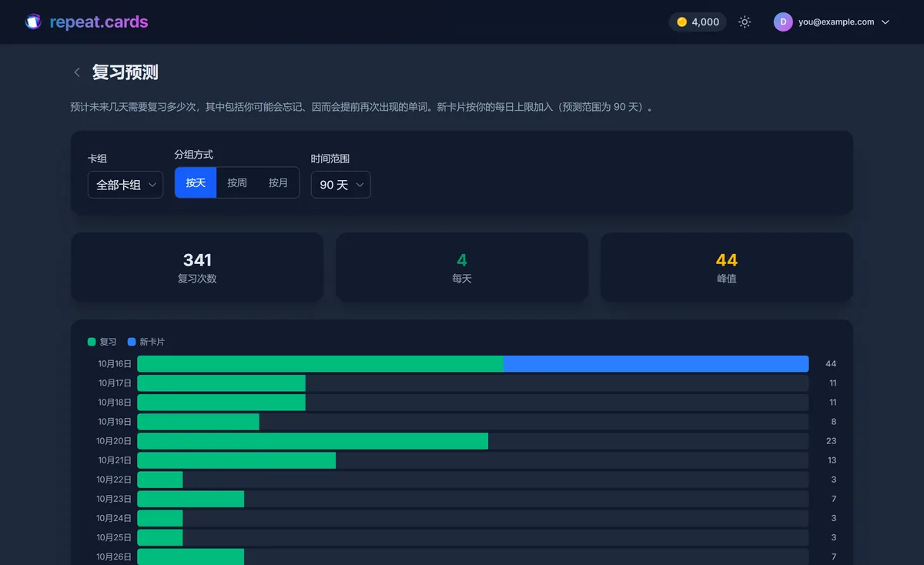Click the 10月22日 bar

[160, 480]
